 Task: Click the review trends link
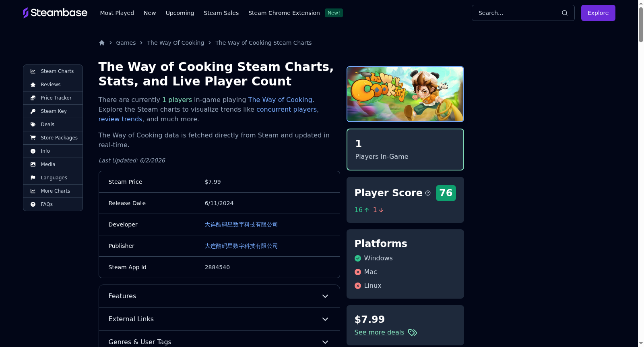pos(120,119)
